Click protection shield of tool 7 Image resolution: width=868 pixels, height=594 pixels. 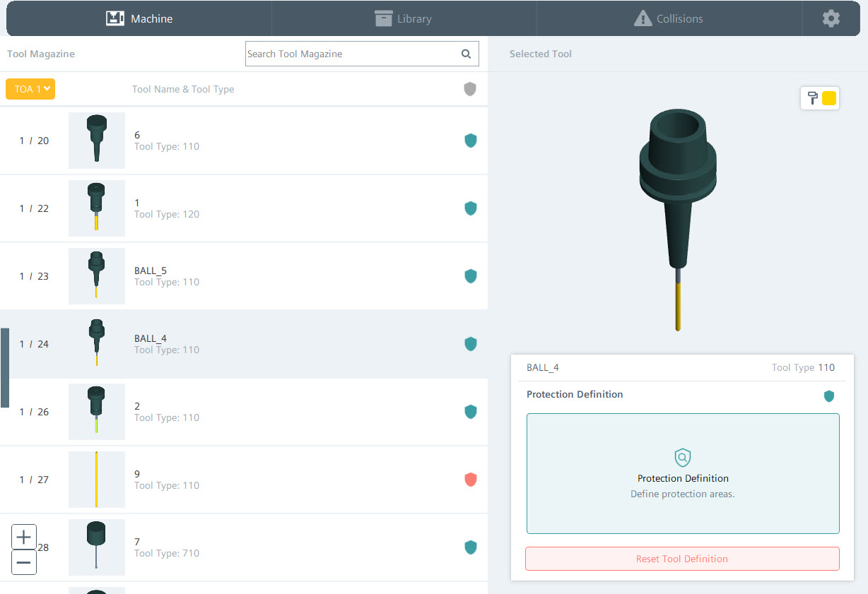point(471,547)
